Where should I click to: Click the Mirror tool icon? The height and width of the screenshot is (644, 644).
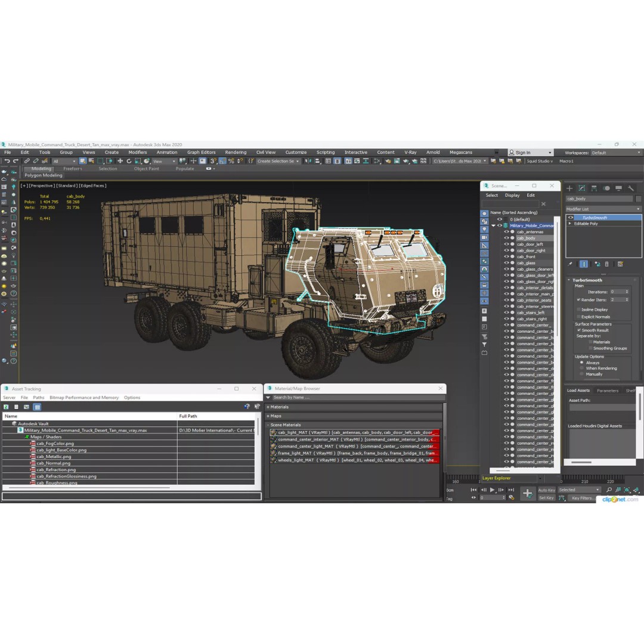pos(308,161)
